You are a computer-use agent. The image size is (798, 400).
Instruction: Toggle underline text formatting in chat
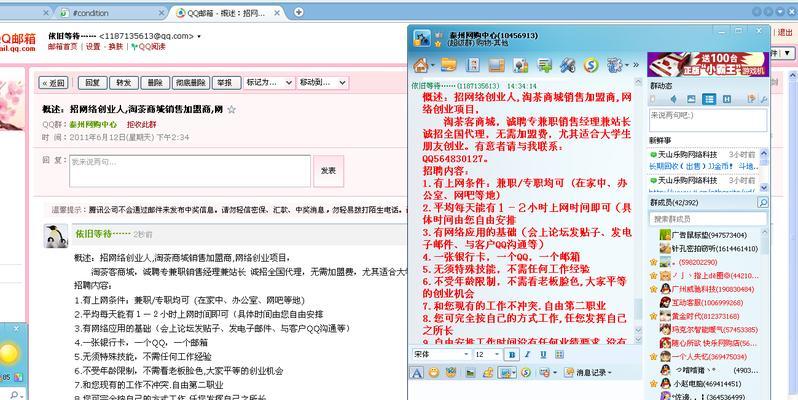[x=544, y=355]
